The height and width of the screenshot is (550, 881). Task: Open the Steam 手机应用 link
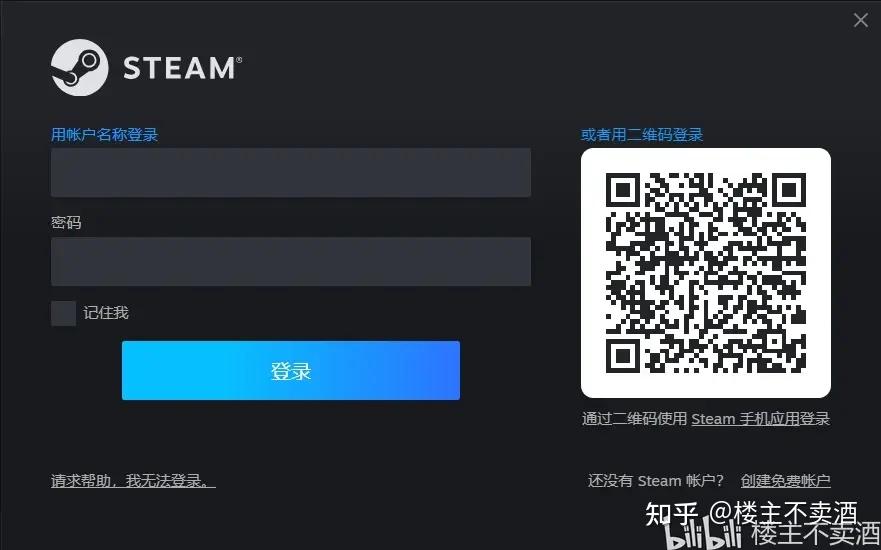coord(745,419)
